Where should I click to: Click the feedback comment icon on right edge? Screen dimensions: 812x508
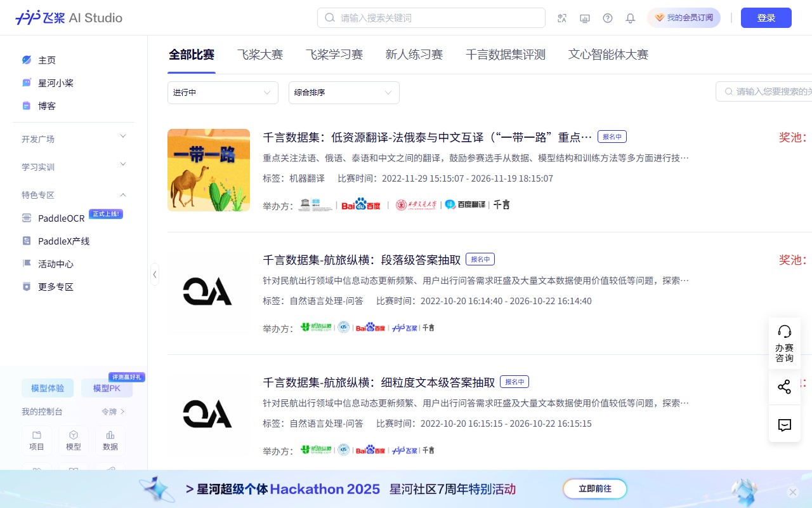[785, 425]
